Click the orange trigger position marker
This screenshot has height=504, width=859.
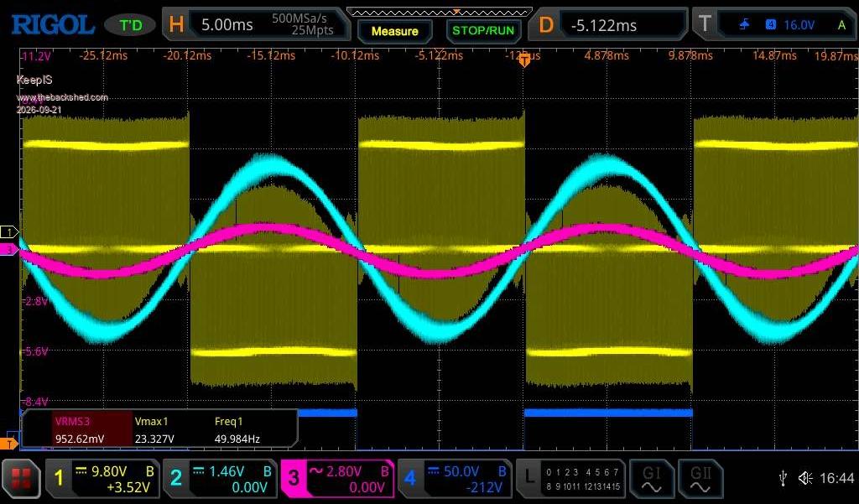524,61
